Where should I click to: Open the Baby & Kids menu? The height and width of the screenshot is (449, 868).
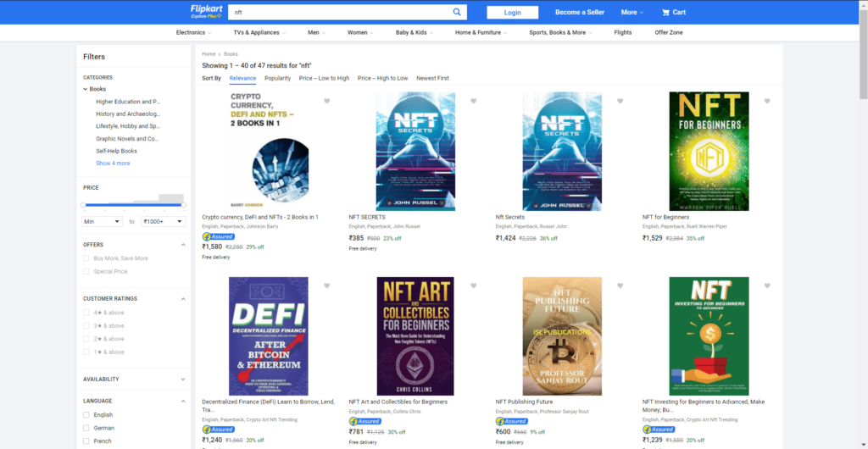click(415, 33)
